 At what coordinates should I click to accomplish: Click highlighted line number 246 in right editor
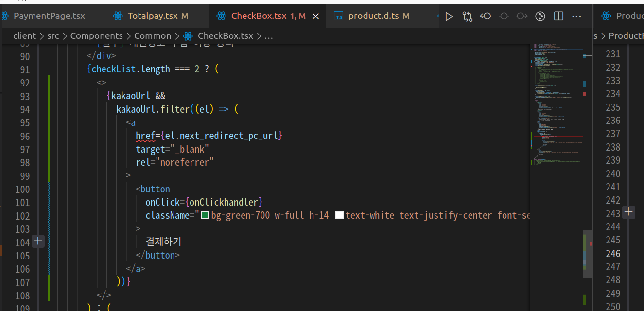coord(613,253)
